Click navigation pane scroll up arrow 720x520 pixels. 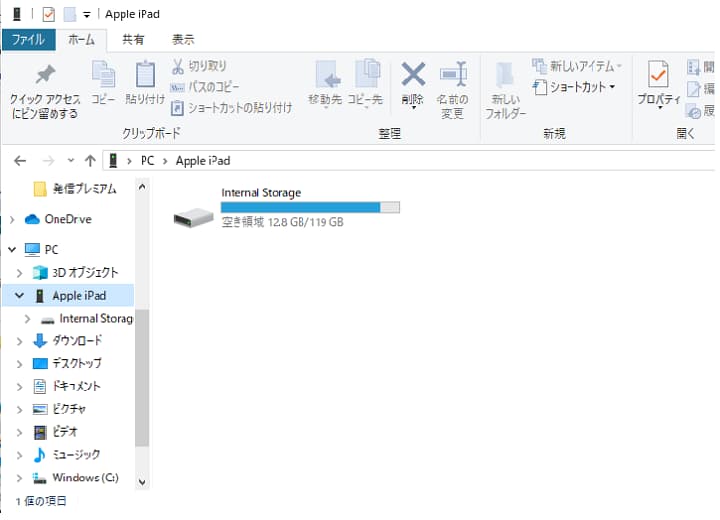[142, 187]
